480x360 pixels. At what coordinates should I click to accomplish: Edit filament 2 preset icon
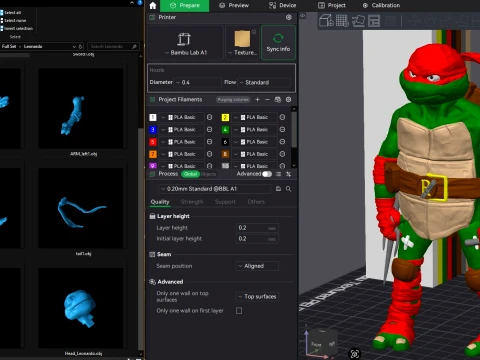[282, 117]
